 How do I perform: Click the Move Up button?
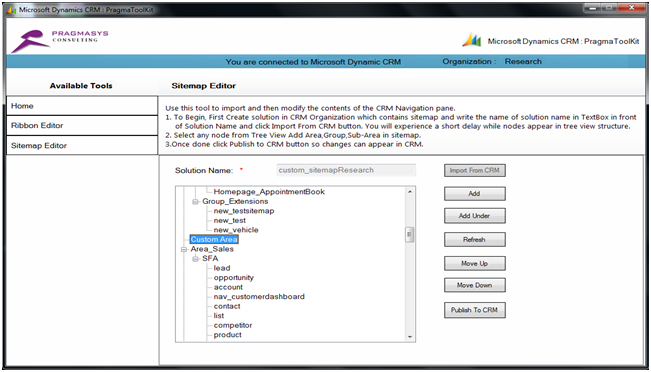(475, 263)
